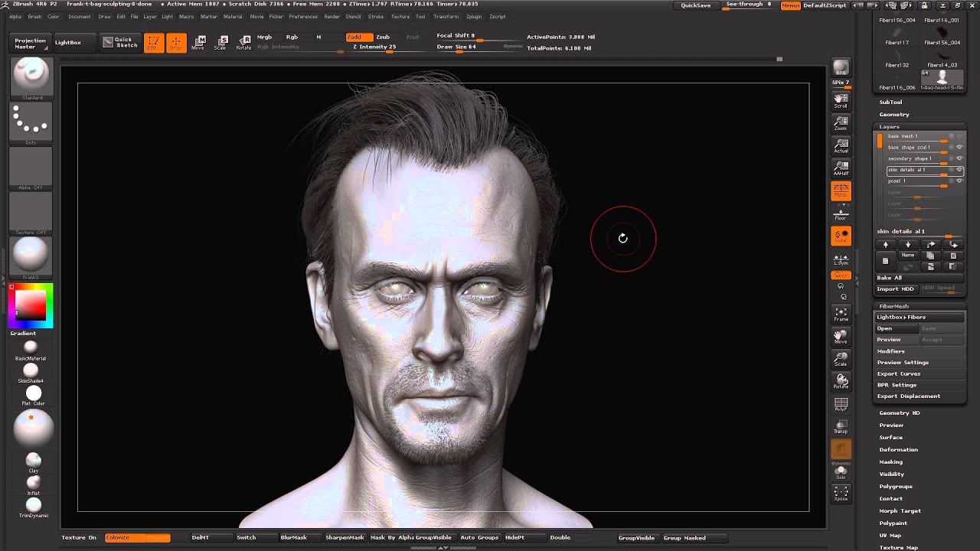Select the Rotate tool in top shelf
The width and height of the screenshot is (980, 551).
243,43
